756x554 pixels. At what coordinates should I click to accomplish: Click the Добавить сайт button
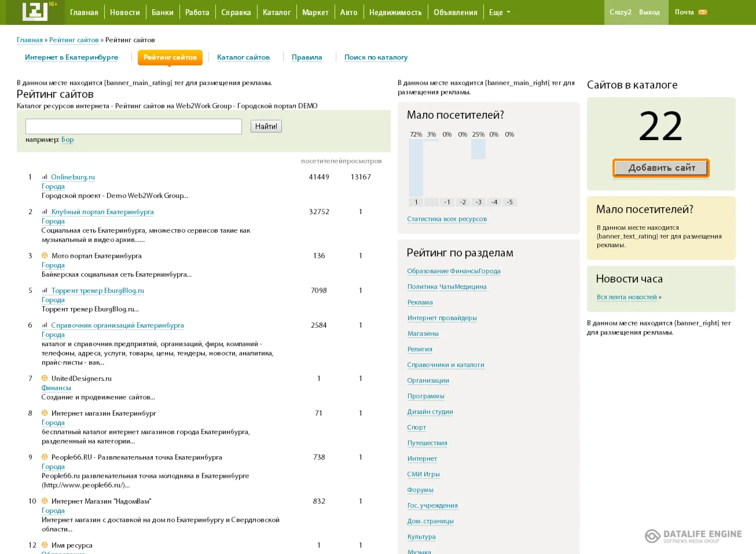click(661, 168)
